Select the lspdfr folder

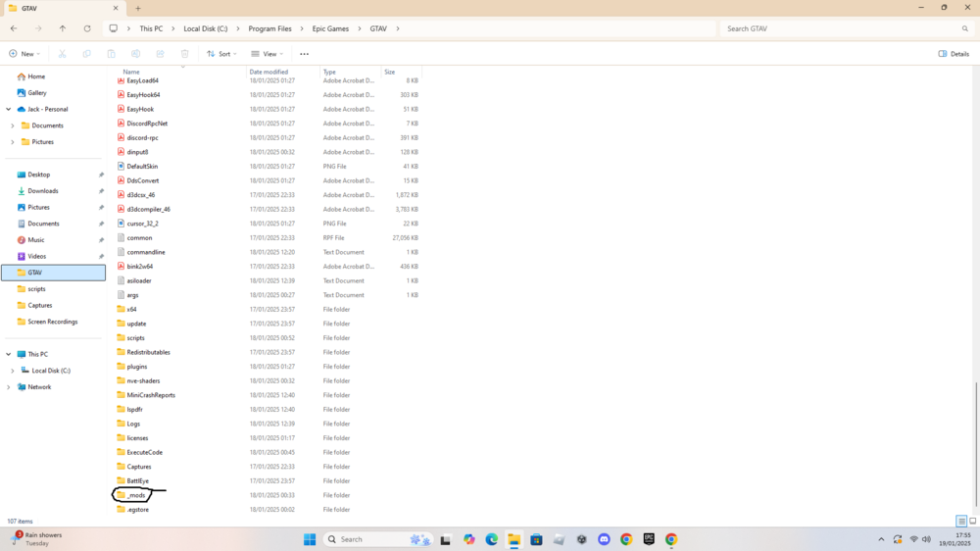point(134,410)
